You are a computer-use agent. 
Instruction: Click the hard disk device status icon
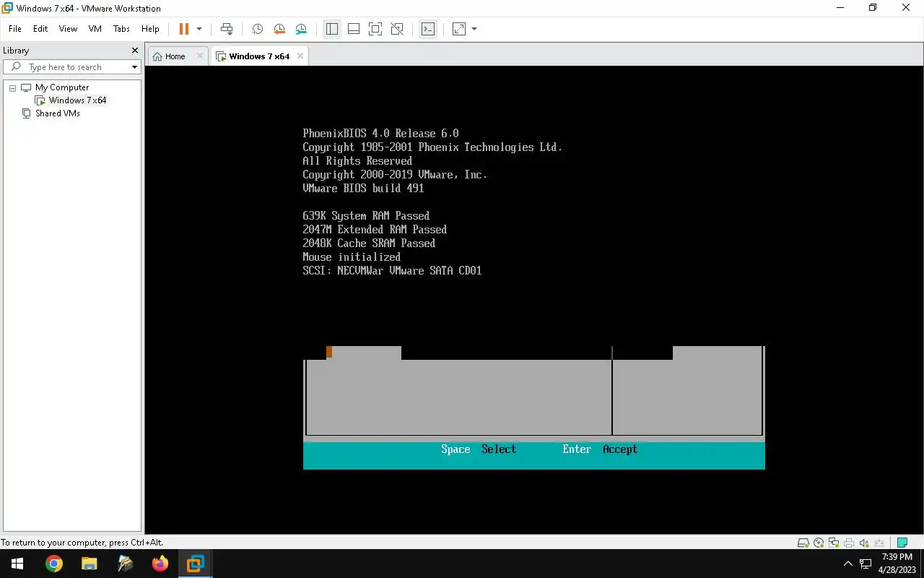click(803, 543)
